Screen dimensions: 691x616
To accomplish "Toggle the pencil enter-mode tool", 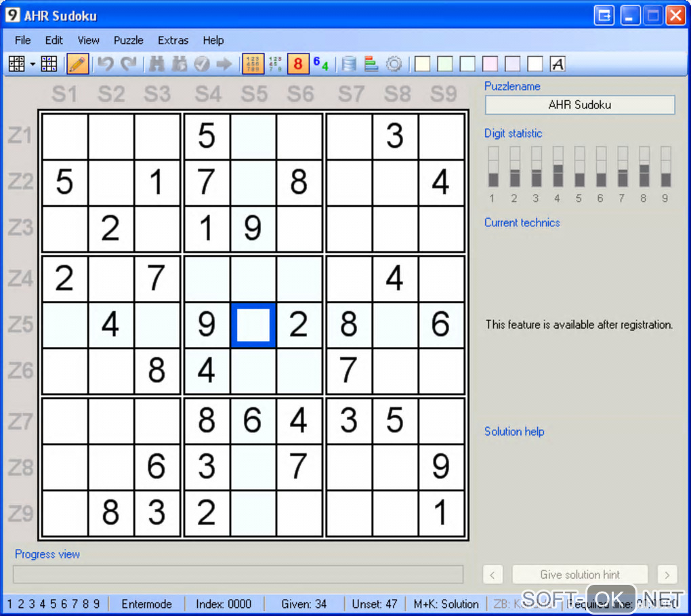I will pos(77,64).
